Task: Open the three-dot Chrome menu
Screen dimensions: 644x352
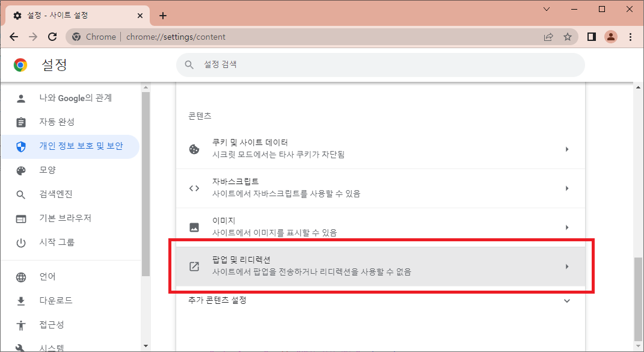Action: click(630, 37)
